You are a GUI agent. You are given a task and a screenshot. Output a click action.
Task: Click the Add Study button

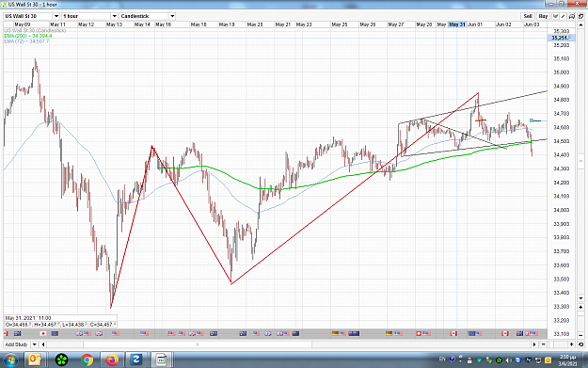[16, 344]
